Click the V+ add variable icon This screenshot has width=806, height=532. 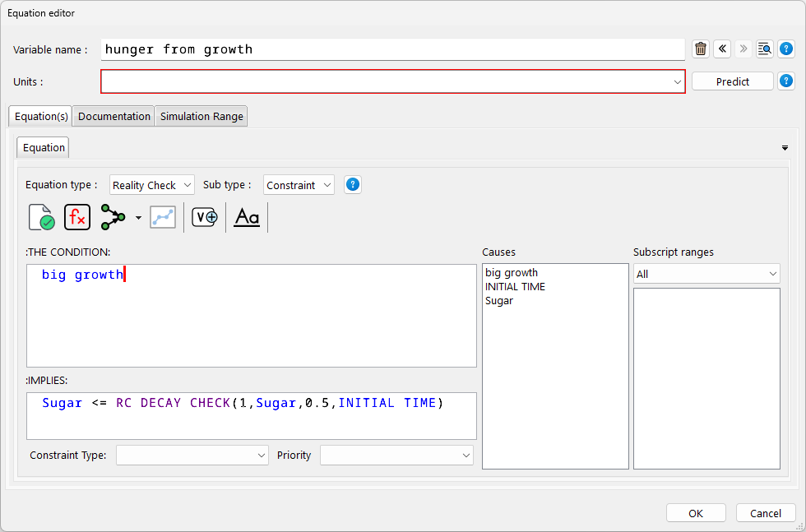pos(205,217)
